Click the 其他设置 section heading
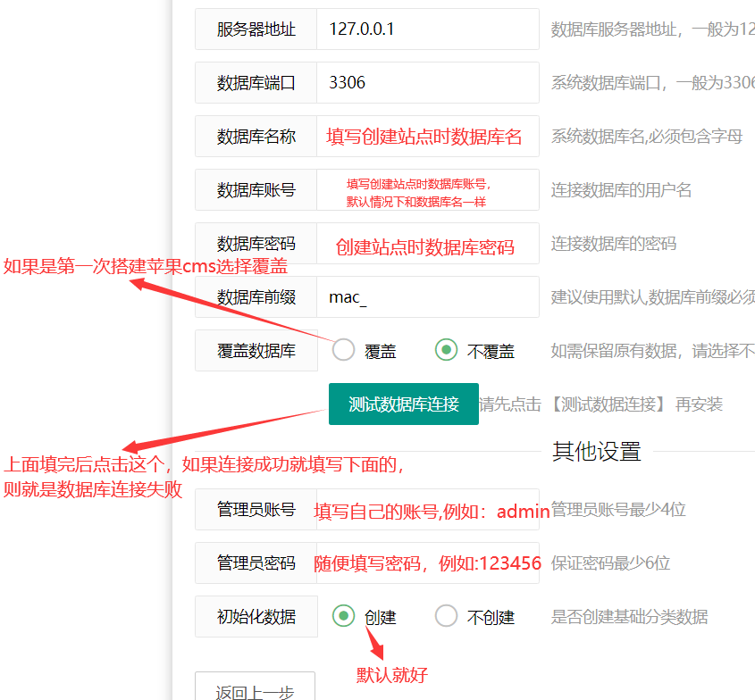This screenshot has width=755, height=700. pos(596,452)
